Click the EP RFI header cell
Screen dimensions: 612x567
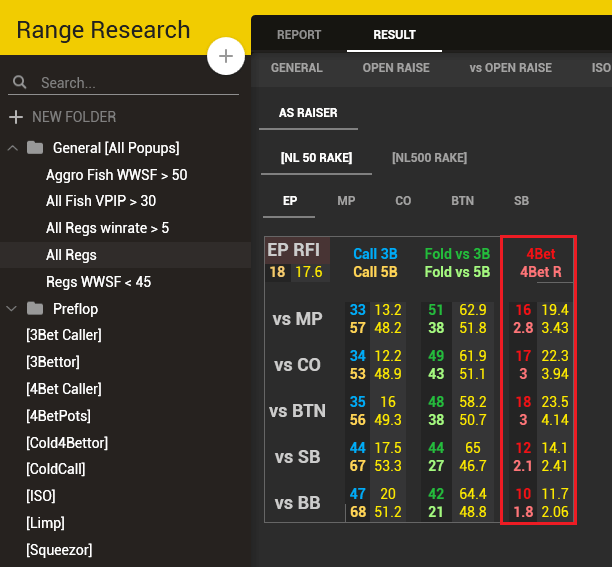pos(298,250)
